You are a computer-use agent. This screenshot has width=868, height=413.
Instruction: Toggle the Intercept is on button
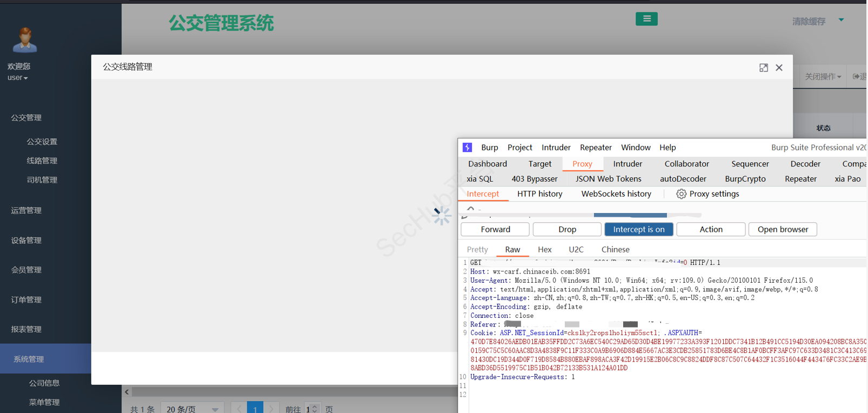coord(638,229)
